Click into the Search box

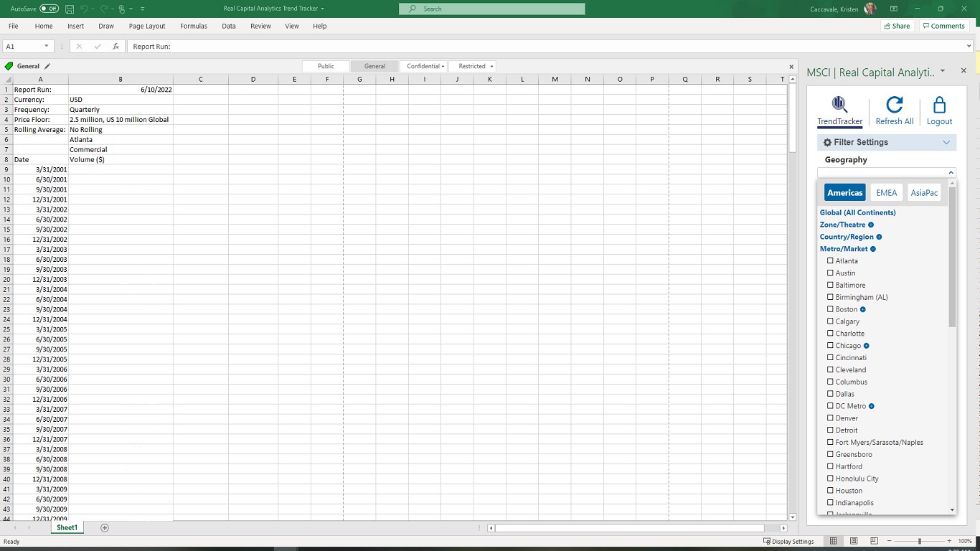[492, 9]
